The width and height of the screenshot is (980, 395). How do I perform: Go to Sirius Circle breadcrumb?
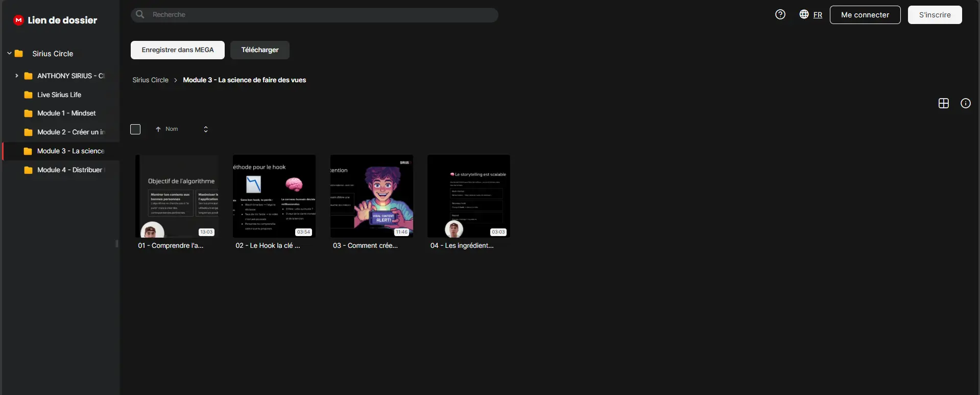click(150, 80)
